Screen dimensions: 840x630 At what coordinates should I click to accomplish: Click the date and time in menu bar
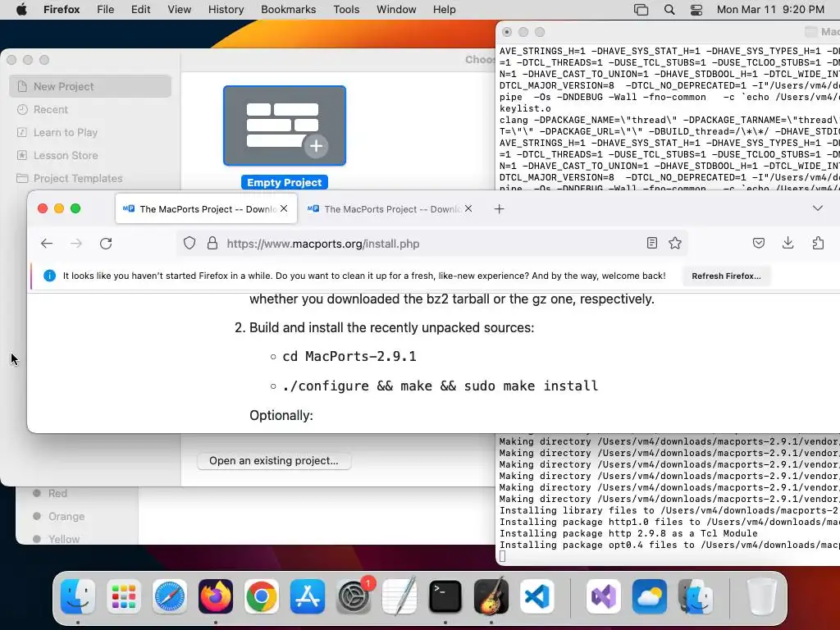point(770,10)
